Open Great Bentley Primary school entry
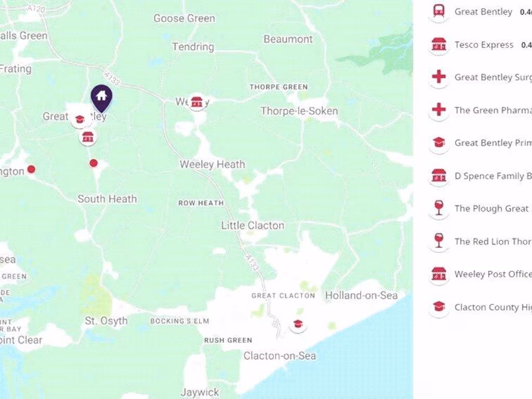The height and width of the screenshot is (399, 532). click(480, 143)
